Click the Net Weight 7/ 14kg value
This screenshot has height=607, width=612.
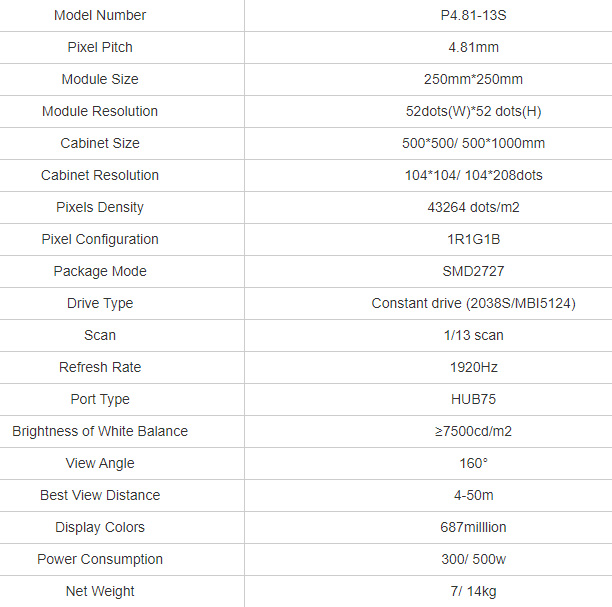tap(473, 591)
